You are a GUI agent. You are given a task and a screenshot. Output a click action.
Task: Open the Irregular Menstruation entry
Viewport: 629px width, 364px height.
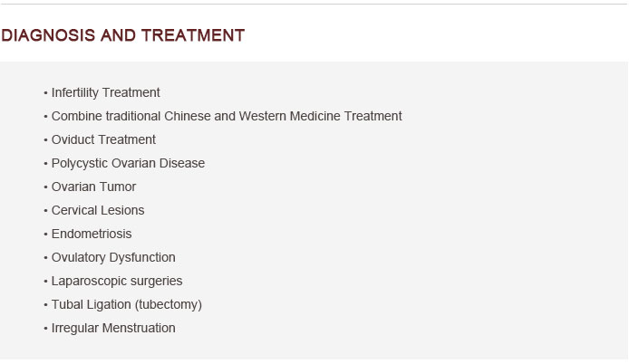113,328
